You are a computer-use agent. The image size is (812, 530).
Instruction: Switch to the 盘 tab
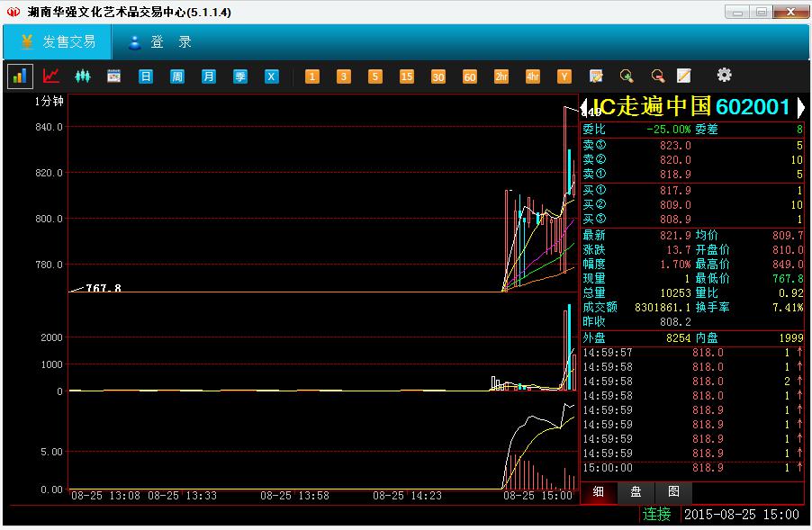636,491
